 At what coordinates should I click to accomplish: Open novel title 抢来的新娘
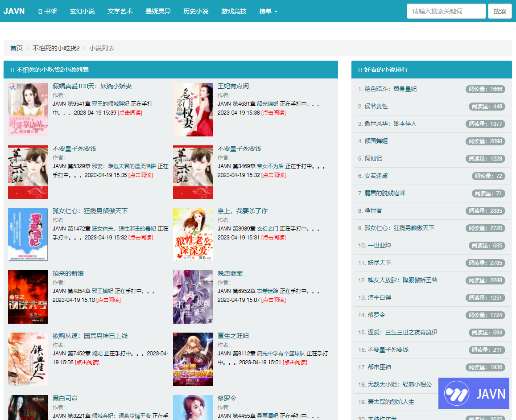[68, 274]
